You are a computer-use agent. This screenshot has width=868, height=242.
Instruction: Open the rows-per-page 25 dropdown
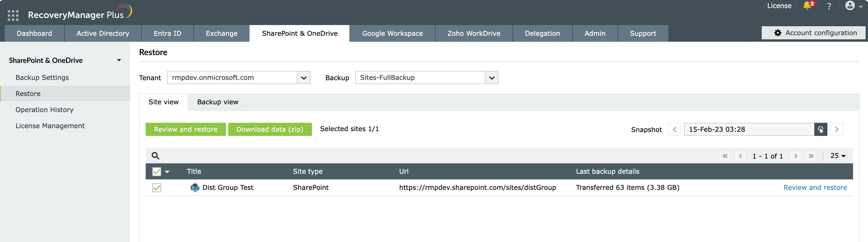(838, 156)
